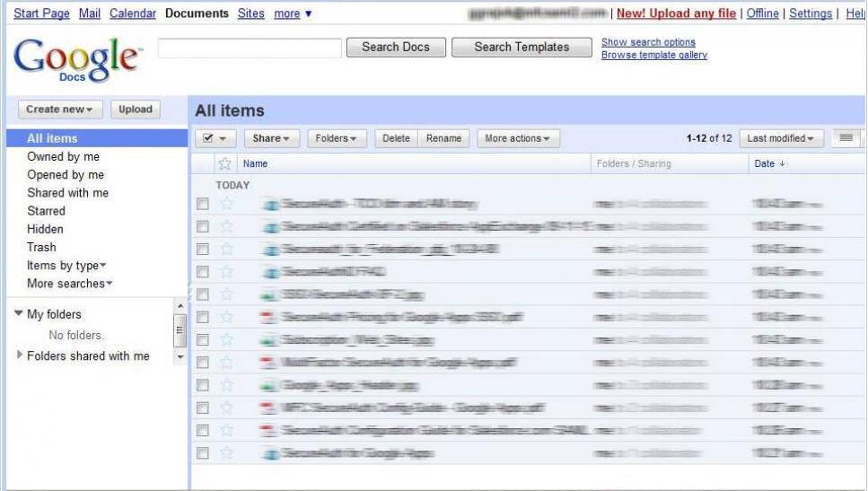Click the document icon of the first listed file

[270, 205]
